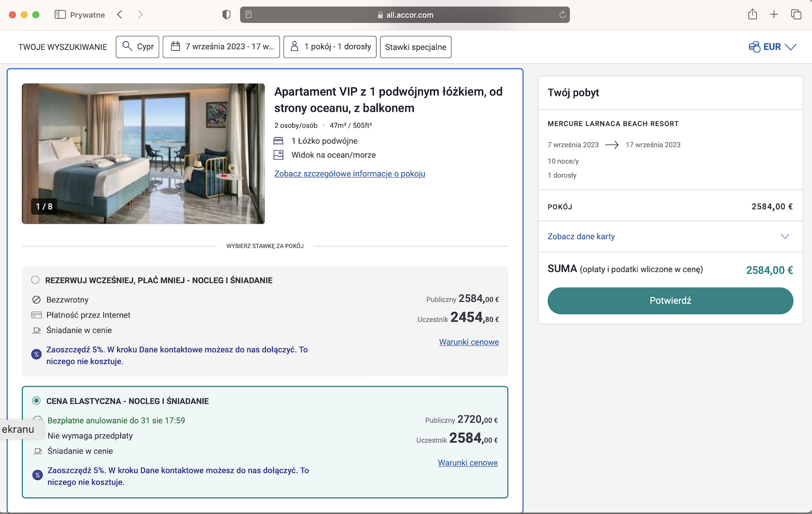The height and width of the screenshot is (514, 812).
Task: Go forward to next page
Action: click(x=140, y=15)
